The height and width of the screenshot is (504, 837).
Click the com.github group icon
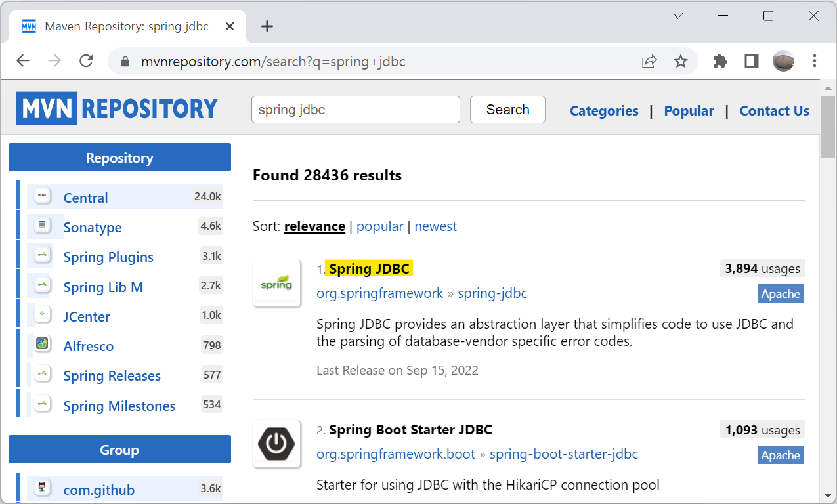[43, 488]
